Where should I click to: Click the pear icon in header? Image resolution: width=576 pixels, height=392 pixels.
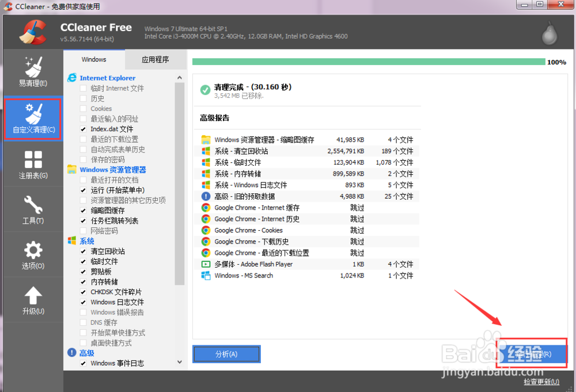pyautogui.click(x=550, y=33)
